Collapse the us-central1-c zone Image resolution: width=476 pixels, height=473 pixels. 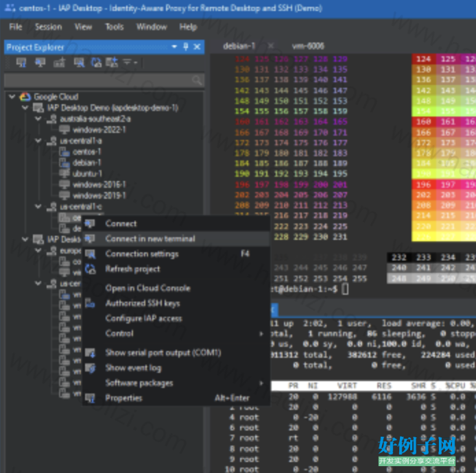[x=38, y=206]
